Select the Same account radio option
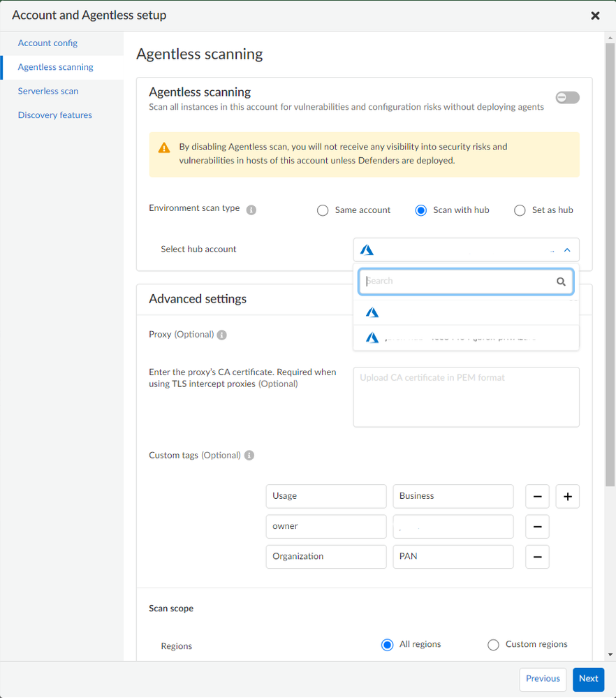The image size is (616, 698). pos(323,210)
